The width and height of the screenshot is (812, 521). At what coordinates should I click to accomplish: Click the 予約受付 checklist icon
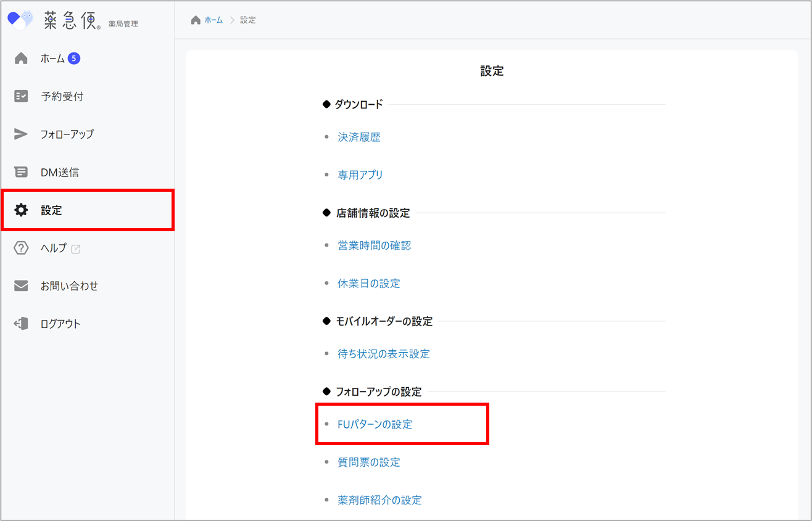coord(21,96)
